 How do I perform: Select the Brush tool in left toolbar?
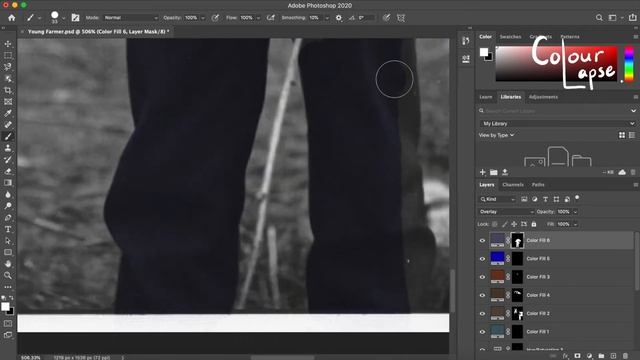8,136
